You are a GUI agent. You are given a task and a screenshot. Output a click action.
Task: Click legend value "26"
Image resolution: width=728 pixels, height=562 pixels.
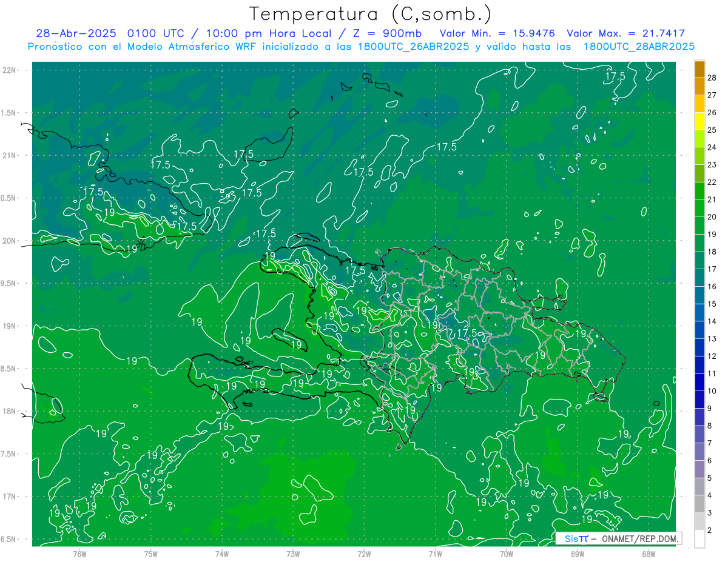712,113
